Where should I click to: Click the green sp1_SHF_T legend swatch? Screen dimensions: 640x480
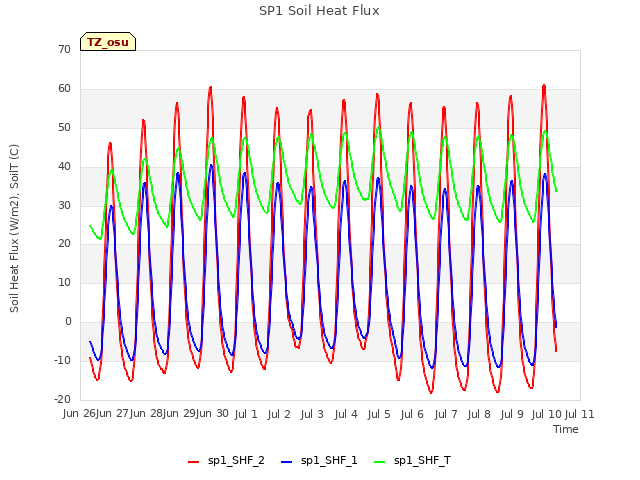380,462
